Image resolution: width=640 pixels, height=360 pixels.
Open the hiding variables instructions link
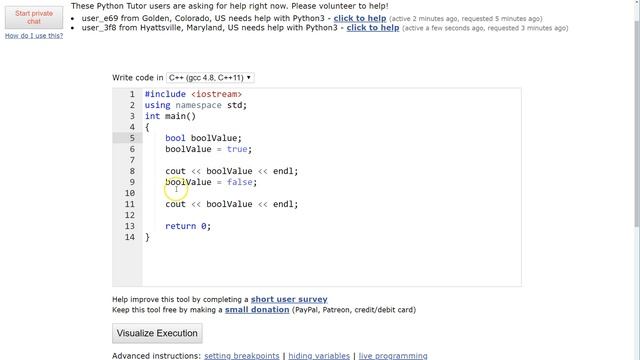319,356
